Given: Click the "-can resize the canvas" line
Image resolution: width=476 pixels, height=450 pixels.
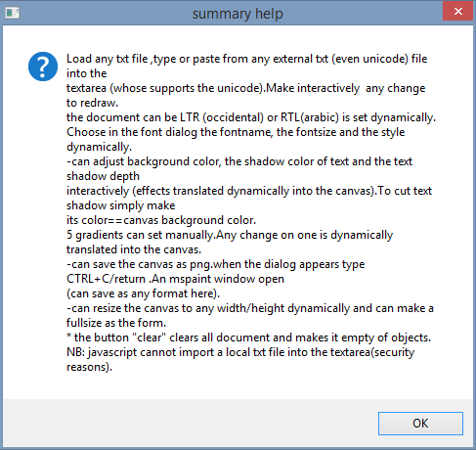Looking at the screenshot, I should pos(250,308).
